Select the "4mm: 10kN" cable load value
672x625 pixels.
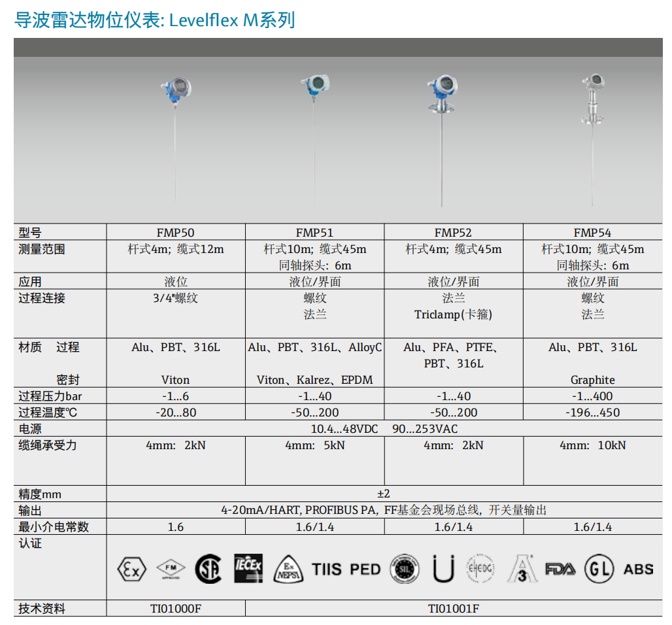pyautogui.click(x=593, y=445)
